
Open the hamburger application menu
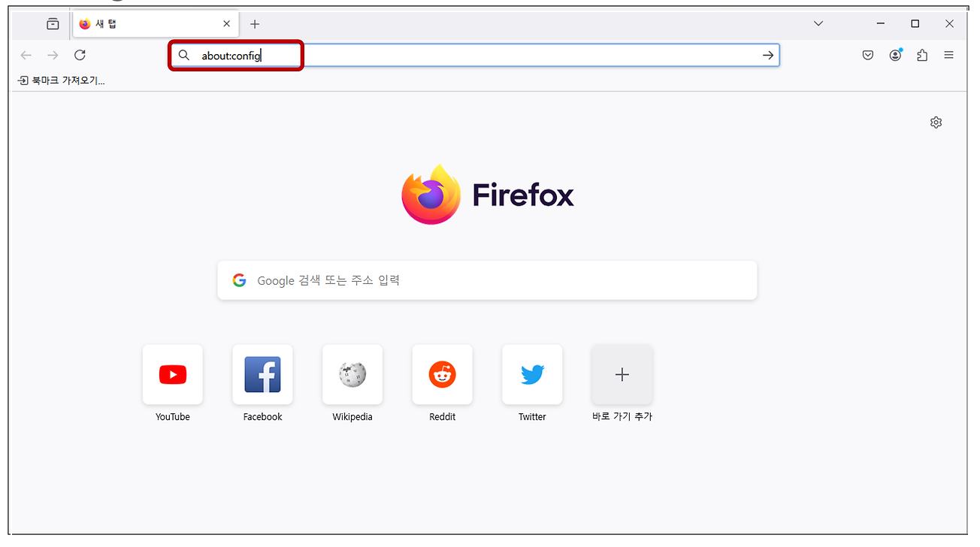[949, 55]
